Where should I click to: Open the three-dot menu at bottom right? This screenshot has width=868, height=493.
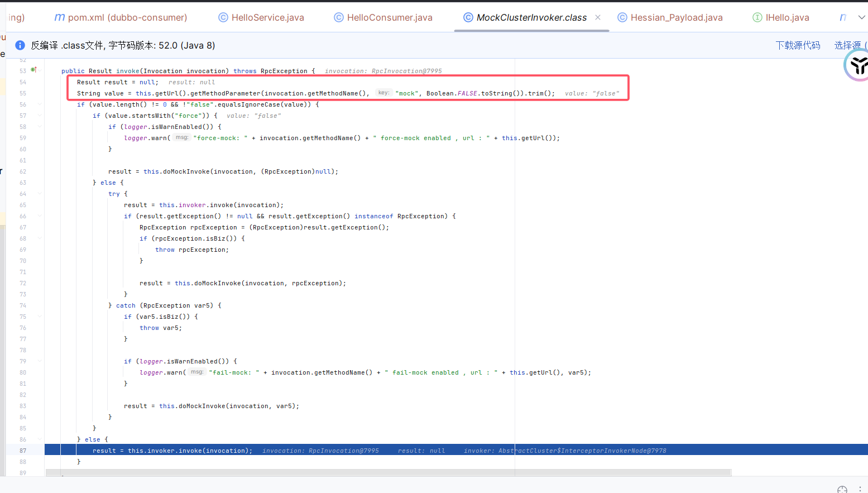pyautogui.click(x=860, y=490)
